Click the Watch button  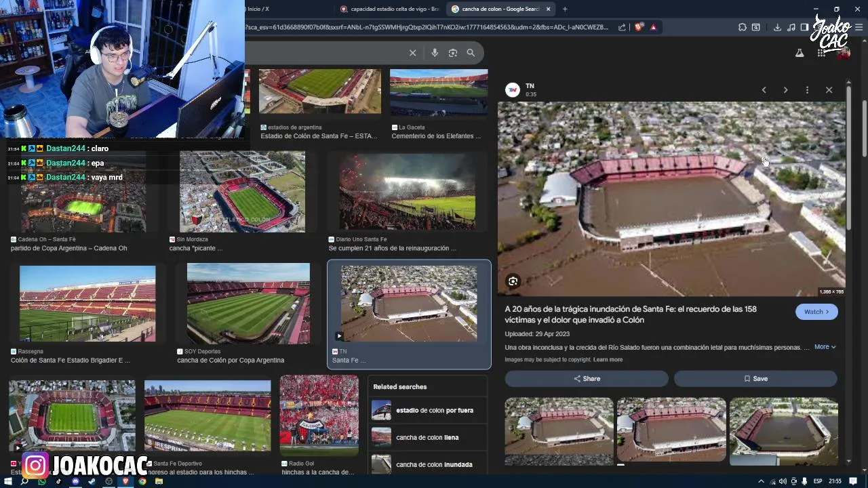(x=816, y=312)
